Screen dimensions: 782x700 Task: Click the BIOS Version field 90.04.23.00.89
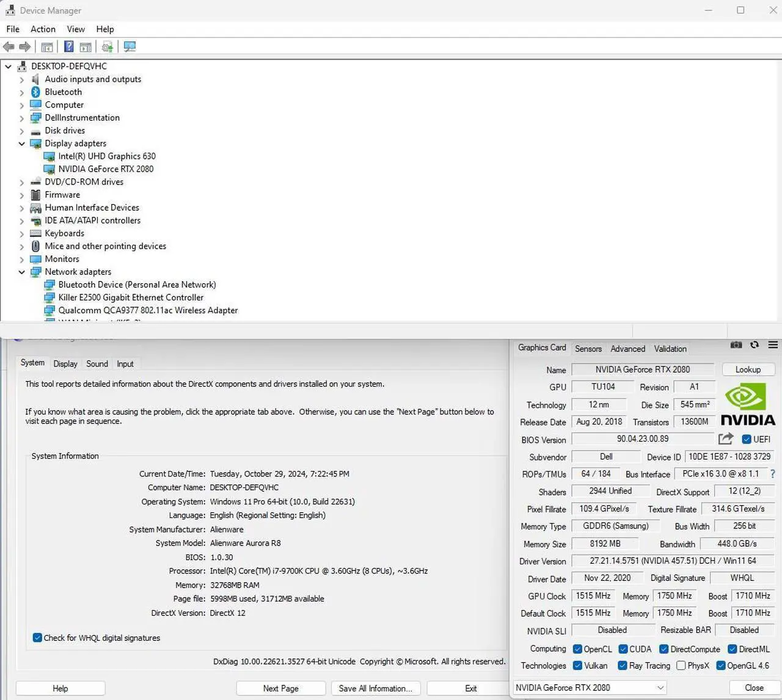click(643, 439)
